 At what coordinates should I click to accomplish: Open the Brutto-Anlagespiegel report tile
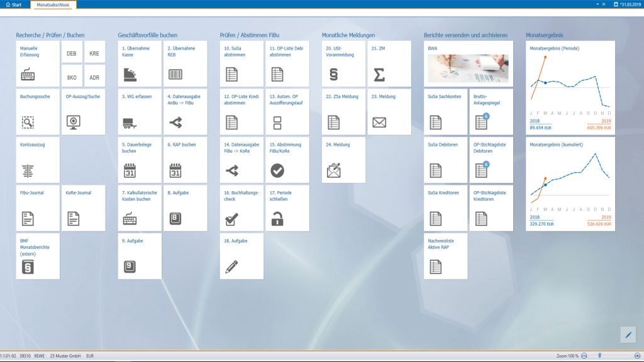pyautogui.click(x=491, y=112)
